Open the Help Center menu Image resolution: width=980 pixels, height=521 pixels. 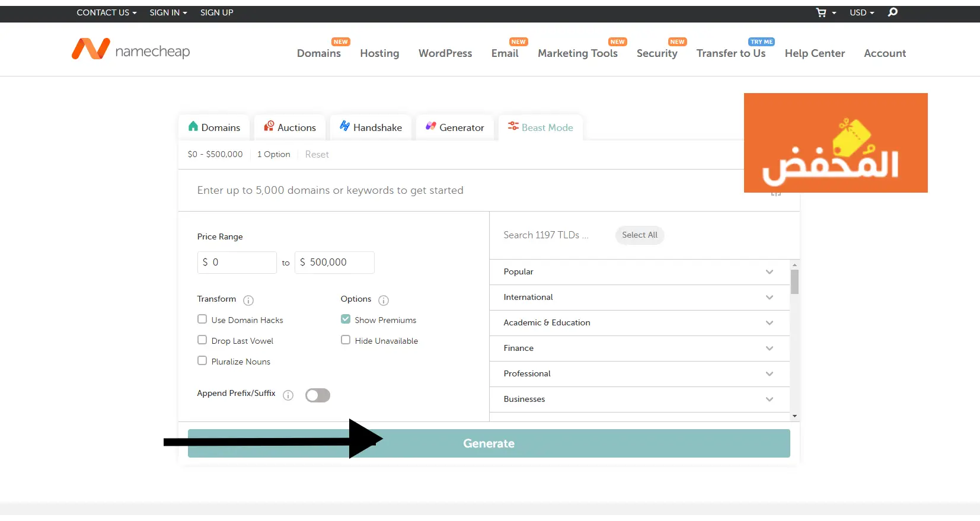coord(815,53)
